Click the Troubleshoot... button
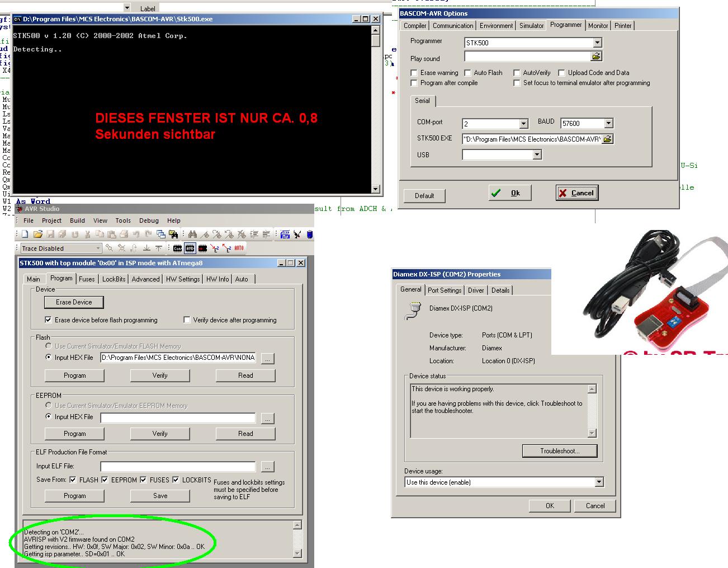The width and height of the screenshot is (728, 568). tap(560, 451)
